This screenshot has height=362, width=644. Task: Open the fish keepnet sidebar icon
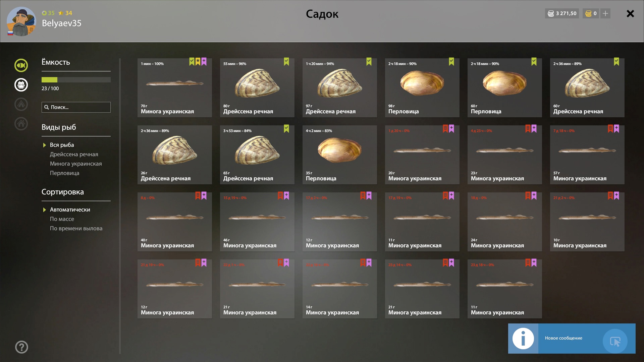21,65
